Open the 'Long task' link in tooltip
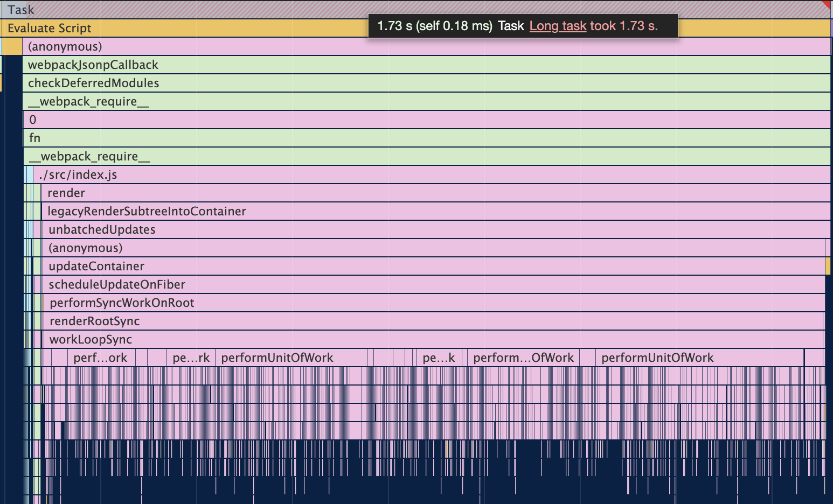This screenshot has width=833, height=504. click(558, 26)
